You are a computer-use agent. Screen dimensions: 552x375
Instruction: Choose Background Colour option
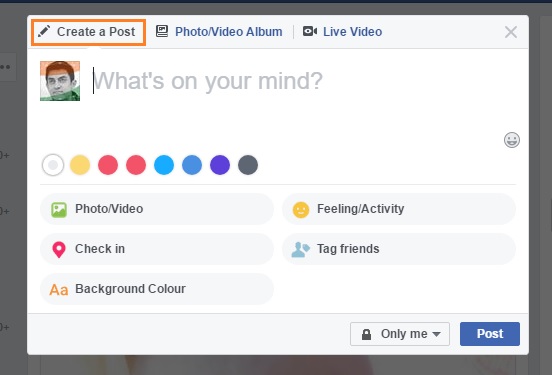(x=157, y=289)
